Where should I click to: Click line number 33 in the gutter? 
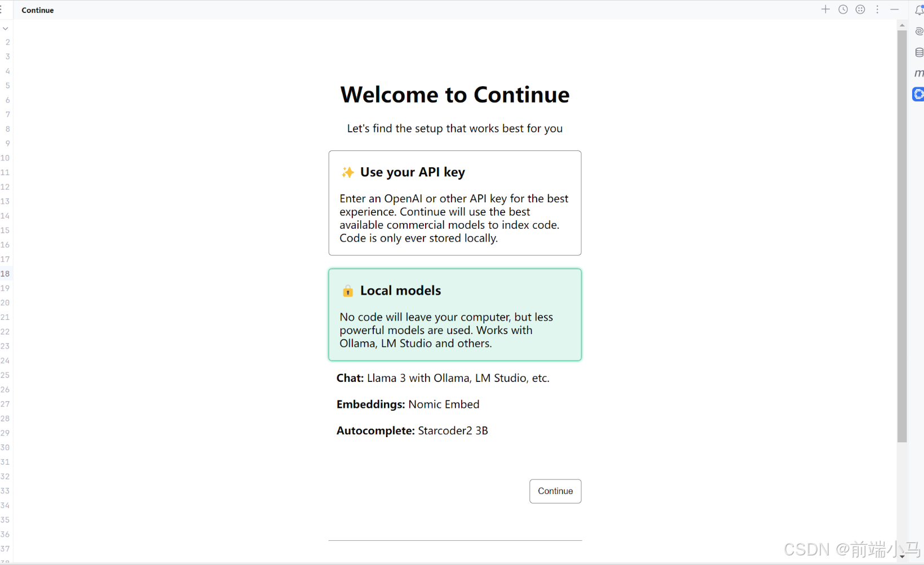5,491
